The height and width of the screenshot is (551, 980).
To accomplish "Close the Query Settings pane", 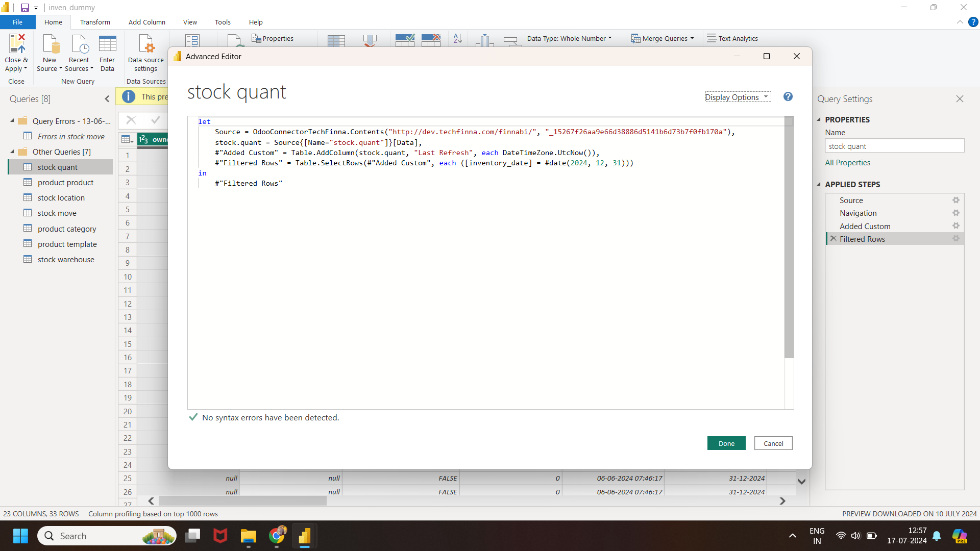I will (x=960, y=99).
